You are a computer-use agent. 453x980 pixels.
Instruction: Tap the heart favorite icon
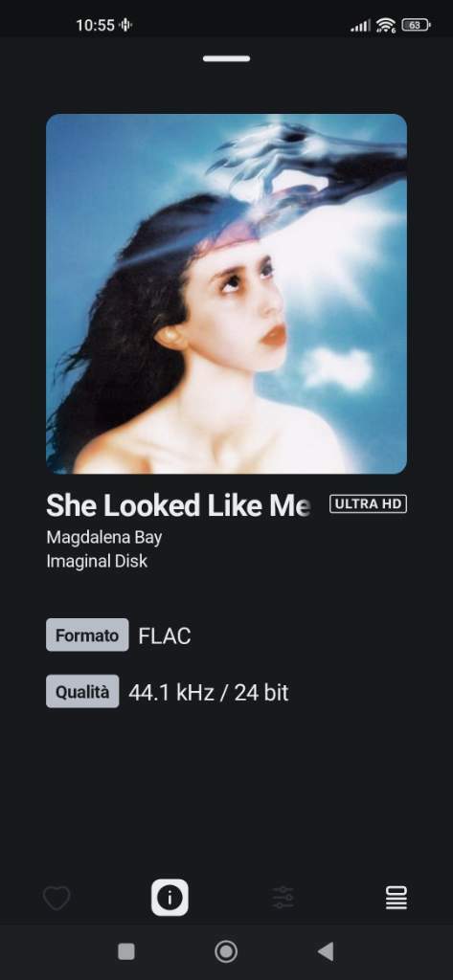point(57,898)
